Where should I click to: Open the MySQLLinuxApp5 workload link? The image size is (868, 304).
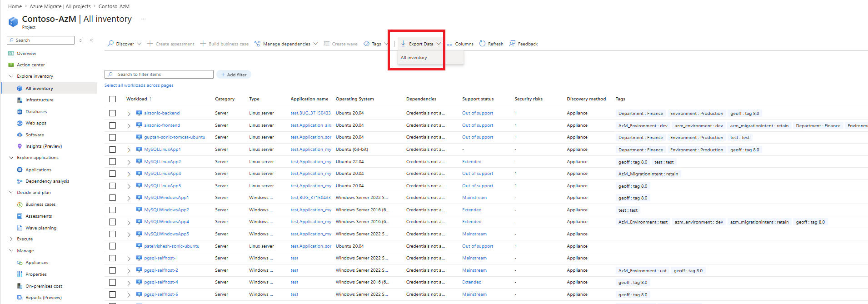163,186
